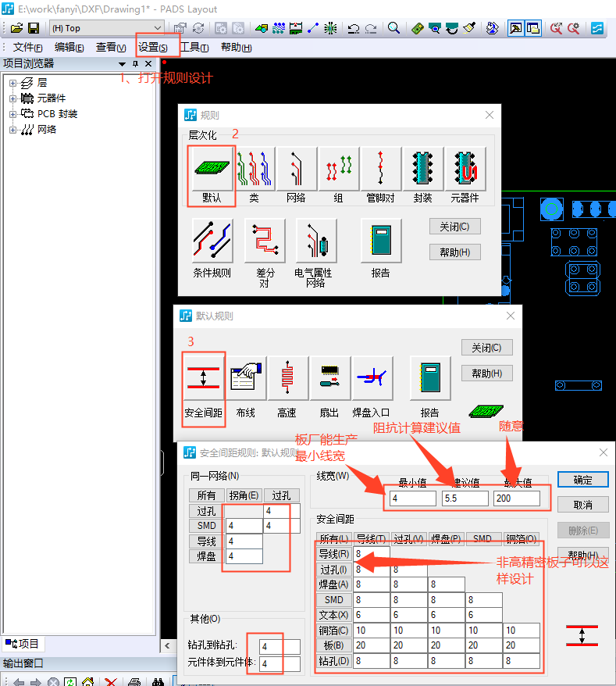
Task: Click the rightmost blue toolbar icon
Action: coord(597,28)
